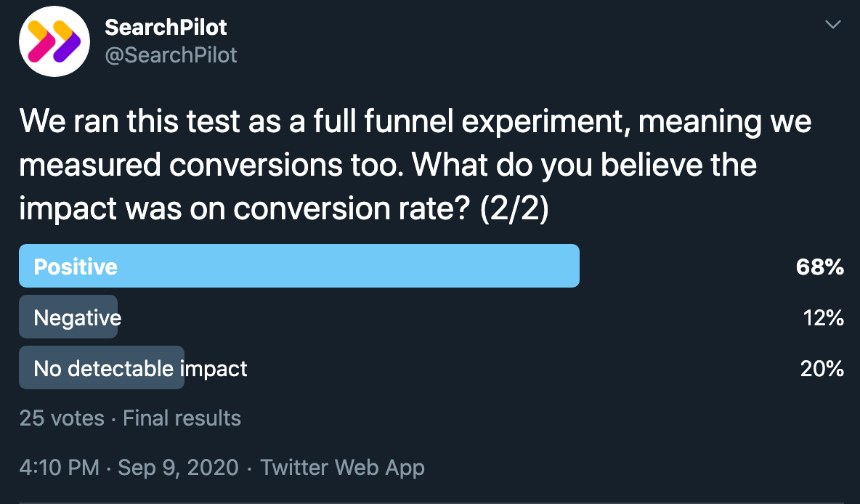
Task: Click the Final results label
Action: click(x=182, y=418)
